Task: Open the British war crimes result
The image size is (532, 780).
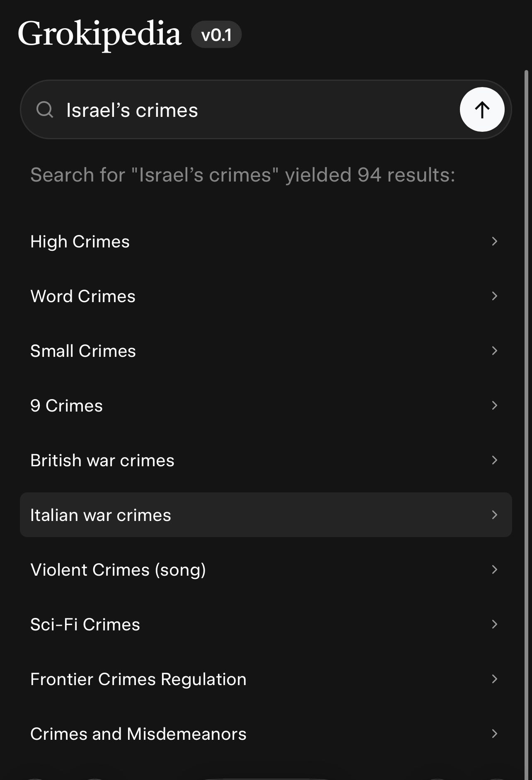Action: (102, 460)
